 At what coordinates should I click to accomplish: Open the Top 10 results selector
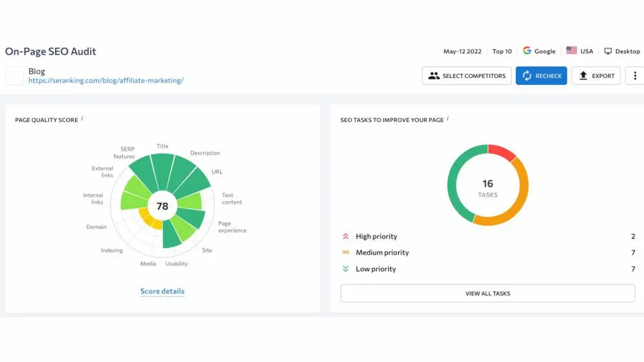(502, 52)
